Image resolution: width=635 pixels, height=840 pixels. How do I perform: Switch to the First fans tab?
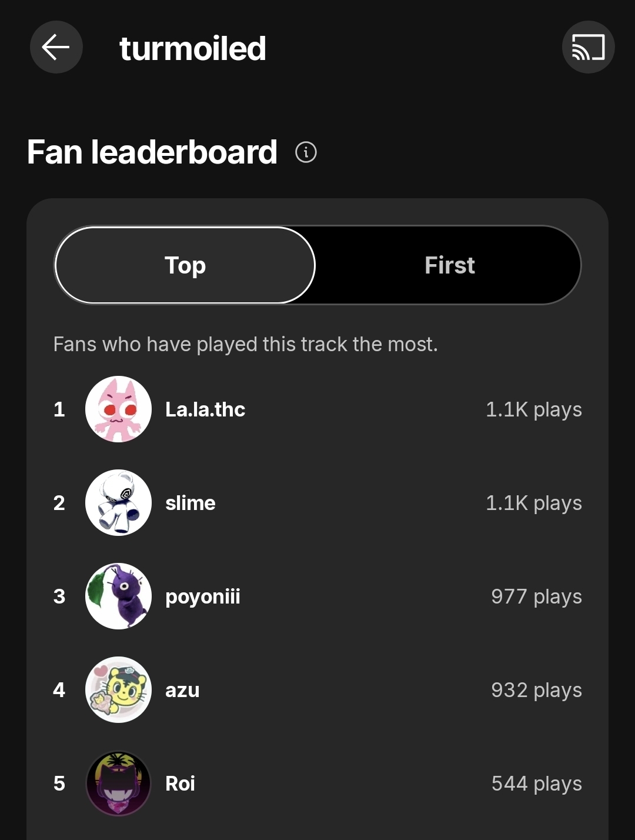click(x=449, y=265)
